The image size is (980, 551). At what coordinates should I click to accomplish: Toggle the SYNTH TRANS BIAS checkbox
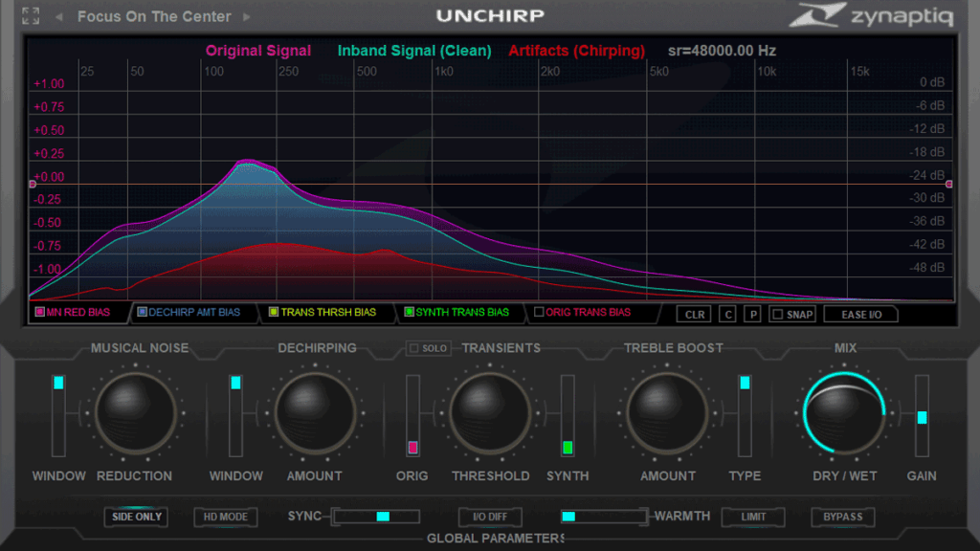click(x=409, y=312)
